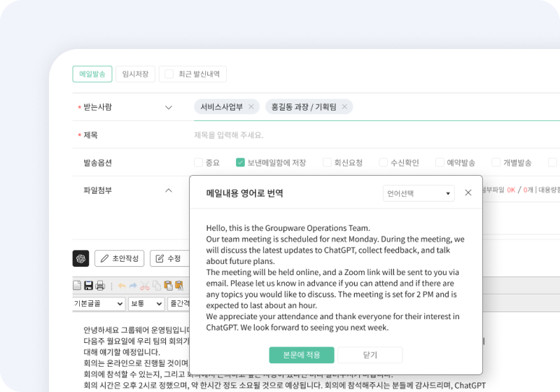The image size is (560, 392).
Task: Click the ChatGPT logo icon
Action: click(x=80, y=258)
